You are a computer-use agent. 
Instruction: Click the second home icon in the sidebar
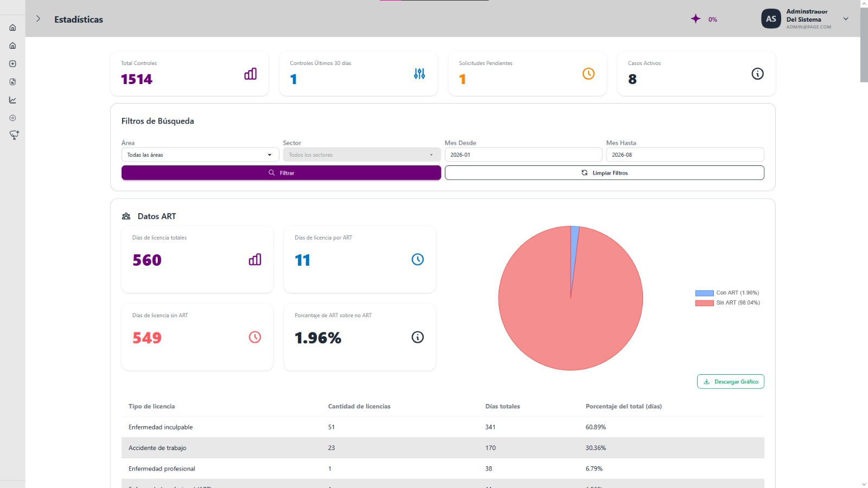[x=12, y=46]
